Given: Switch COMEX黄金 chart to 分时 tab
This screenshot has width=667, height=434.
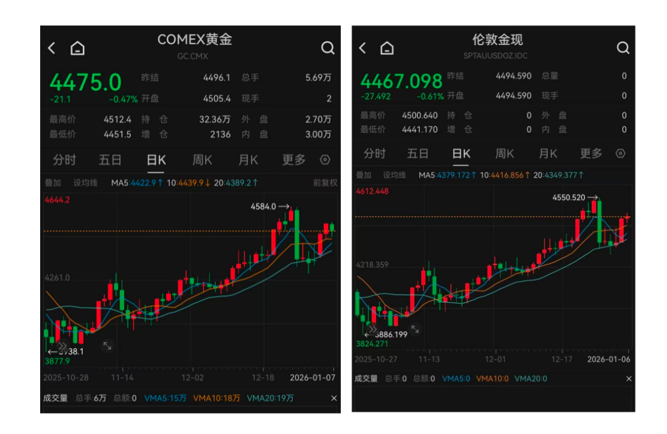Looking at the screenshot, I should [x=64, y=160].
